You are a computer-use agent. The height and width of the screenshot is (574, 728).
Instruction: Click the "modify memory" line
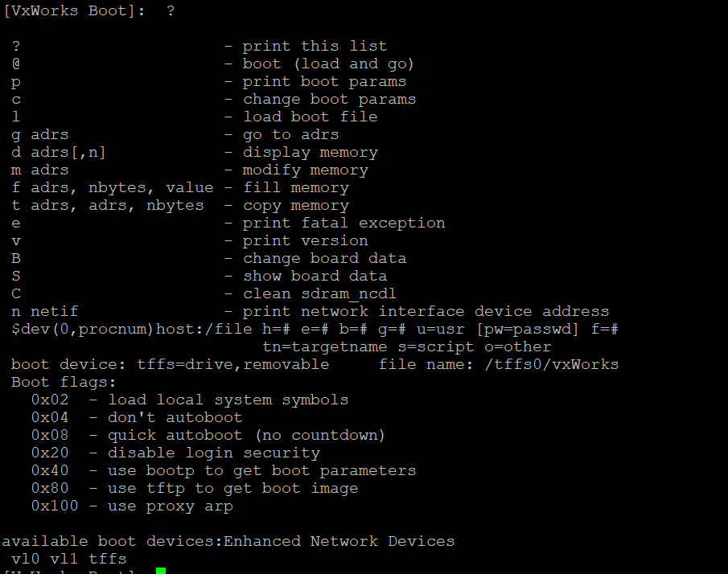(305, 170)
